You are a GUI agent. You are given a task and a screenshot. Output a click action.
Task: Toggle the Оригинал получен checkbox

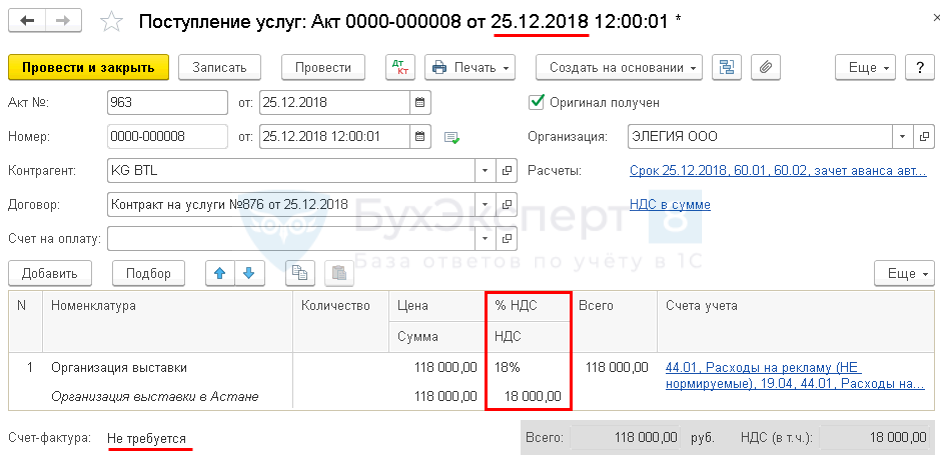[x=536, y=102]
